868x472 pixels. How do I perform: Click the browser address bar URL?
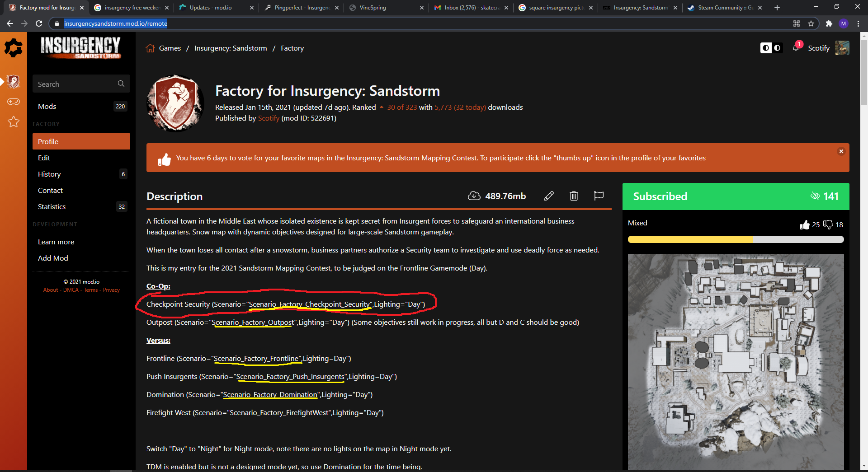(x=116, y=23)
